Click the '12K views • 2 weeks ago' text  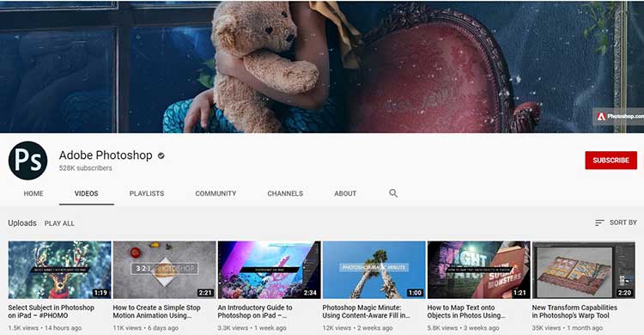(357, 328)
